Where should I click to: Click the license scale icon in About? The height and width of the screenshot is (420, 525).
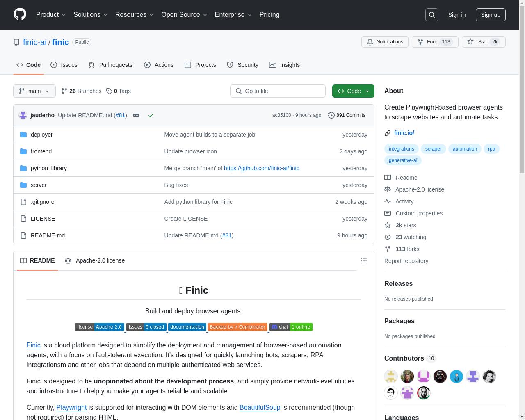click(388, 189)
